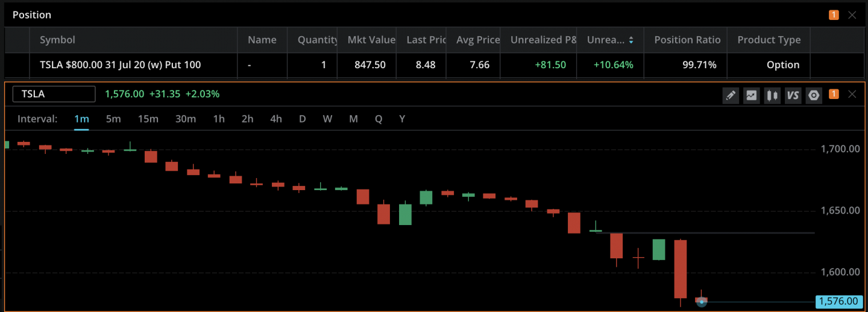The height and width of the screenshot is (312, 868).
Task: Click the 8.48 last price cell
Action: tap(421, 65)
